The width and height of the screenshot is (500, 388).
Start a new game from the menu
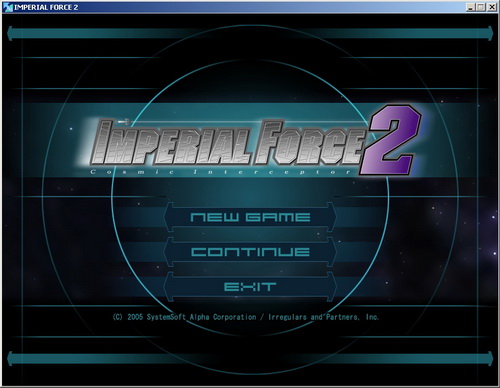[250, 217]
